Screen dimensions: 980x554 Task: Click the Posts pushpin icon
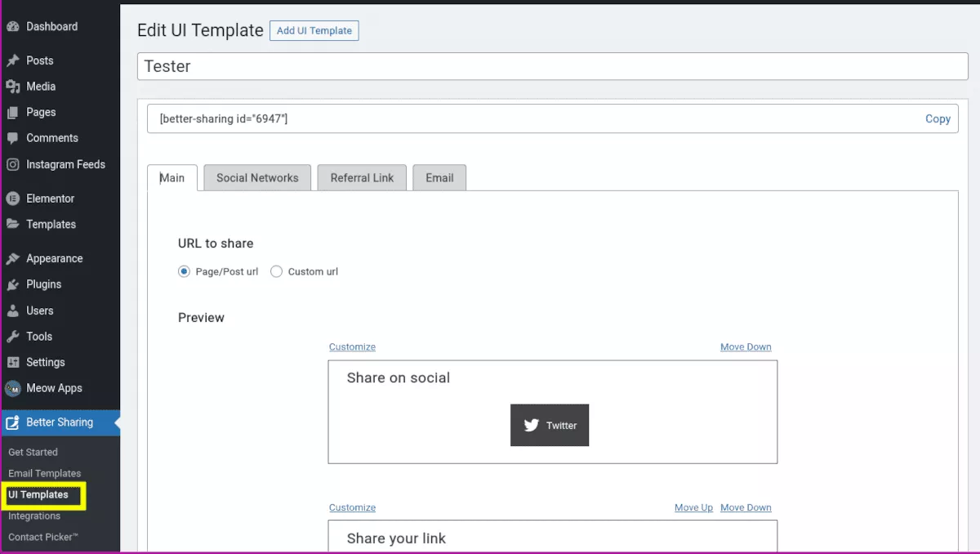tap(12, 60)
